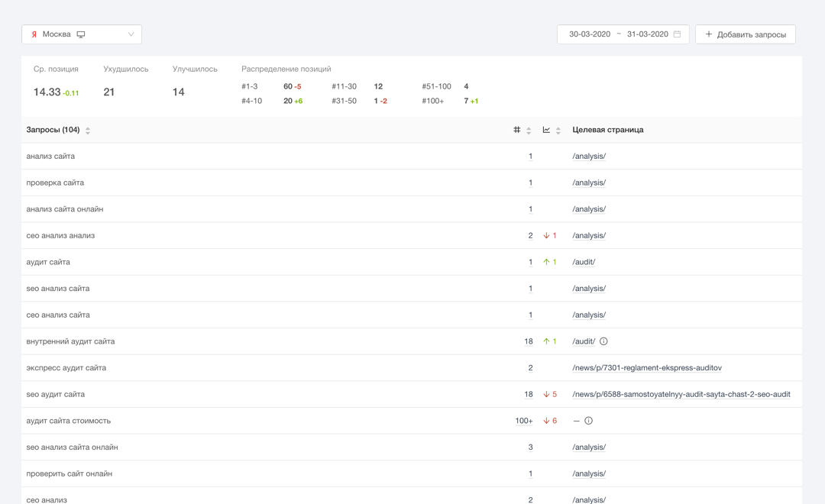Click the Yandex logo icon in region selector
Image resolution: width=825 pixels, height=504 pixels.
point(34,34)
